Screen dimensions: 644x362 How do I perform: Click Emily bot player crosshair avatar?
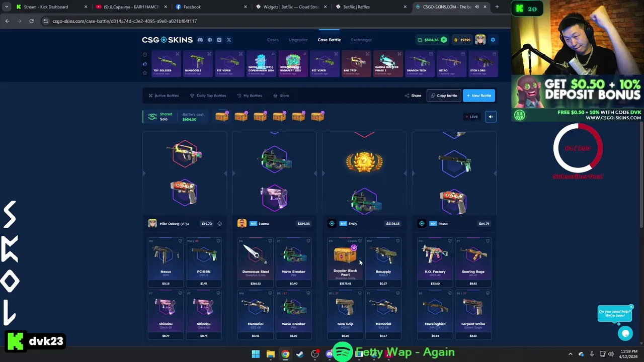[x=332, y=224]
